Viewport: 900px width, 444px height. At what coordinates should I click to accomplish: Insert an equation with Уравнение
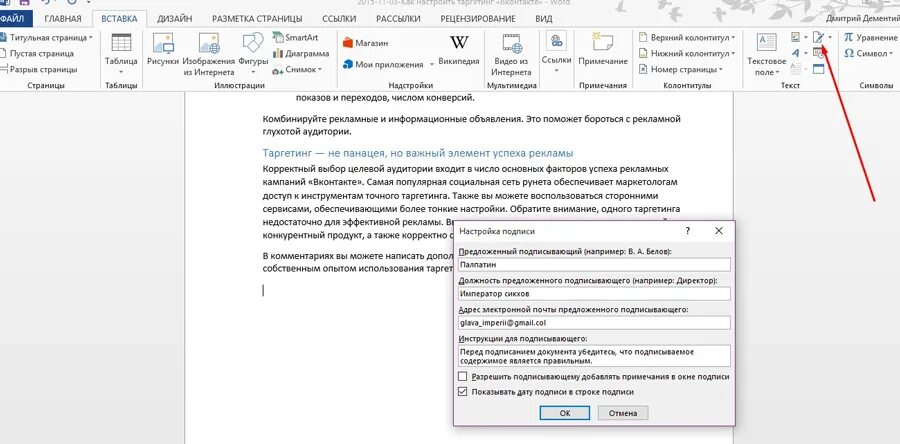[x=870, y=37]
